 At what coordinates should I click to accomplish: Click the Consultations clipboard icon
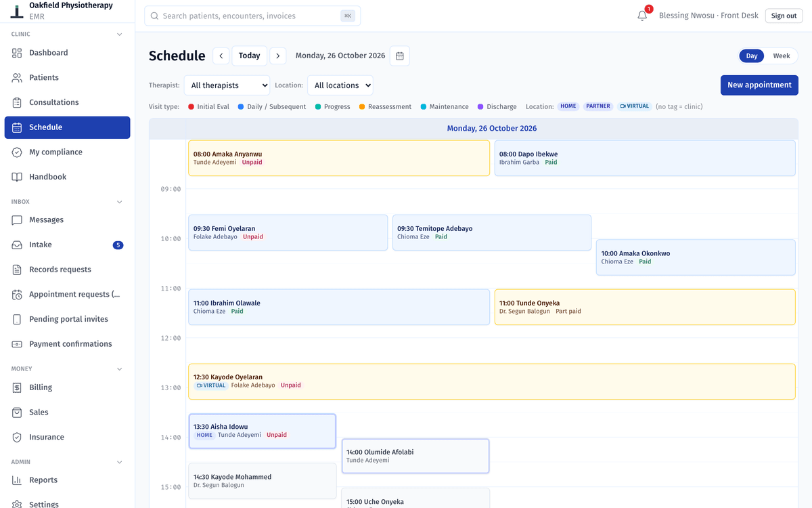(x=17, y=102)
